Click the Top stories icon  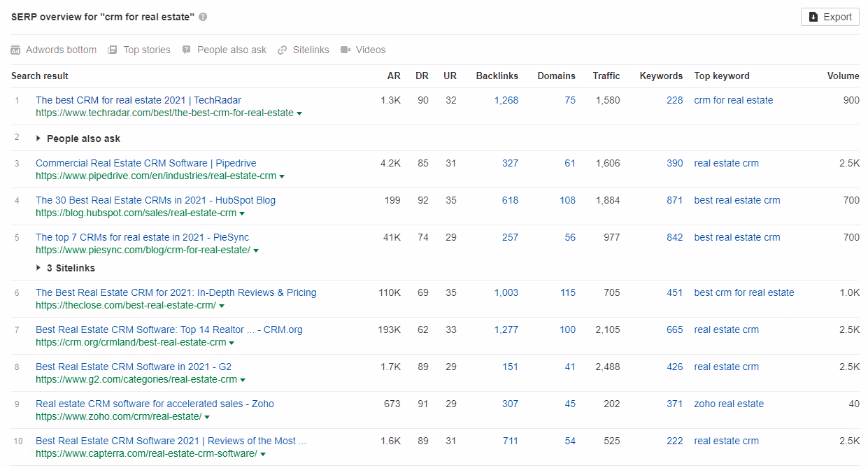(112, 50)
